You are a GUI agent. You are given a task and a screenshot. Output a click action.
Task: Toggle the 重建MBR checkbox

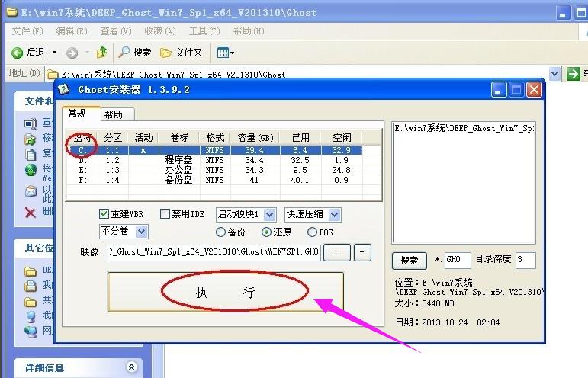[104, 214]
